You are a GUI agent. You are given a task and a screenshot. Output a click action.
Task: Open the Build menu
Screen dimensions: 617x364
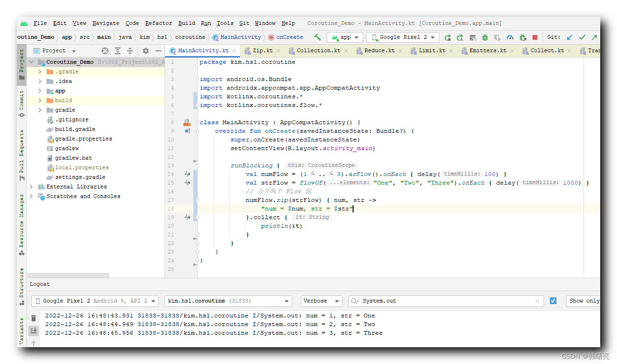(187, 23)
